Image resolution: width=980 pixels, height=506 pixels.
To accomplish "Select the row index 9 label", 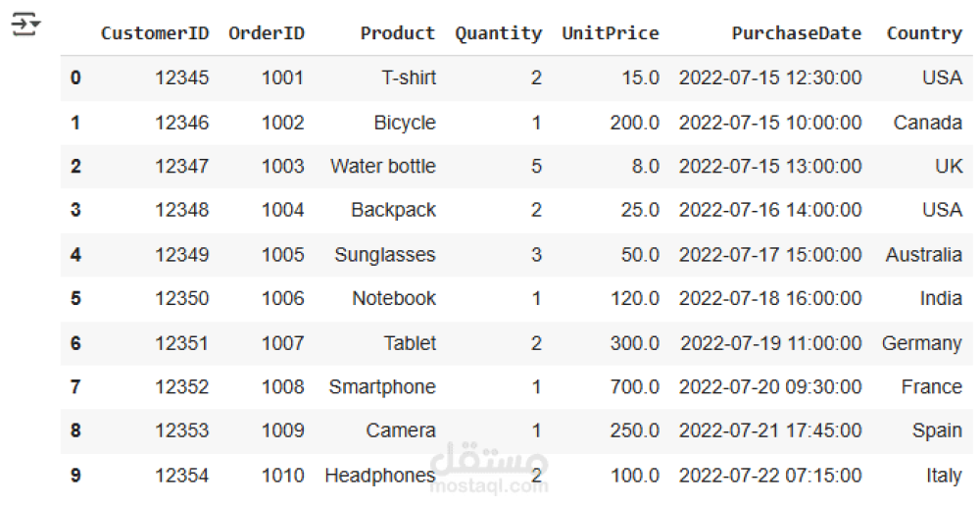I will tap(75, 476).
